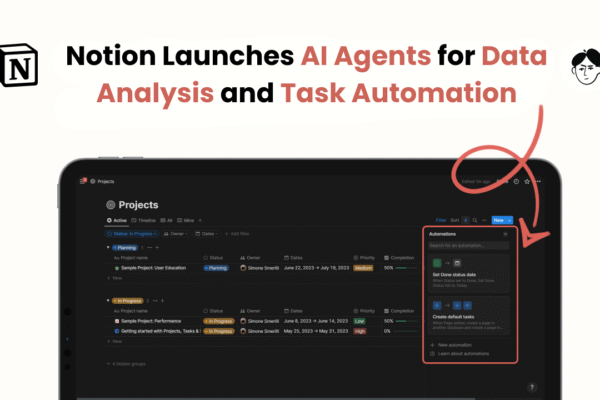Click the Projects page icon beside the title
600x400 pixels.
(111, 205)
